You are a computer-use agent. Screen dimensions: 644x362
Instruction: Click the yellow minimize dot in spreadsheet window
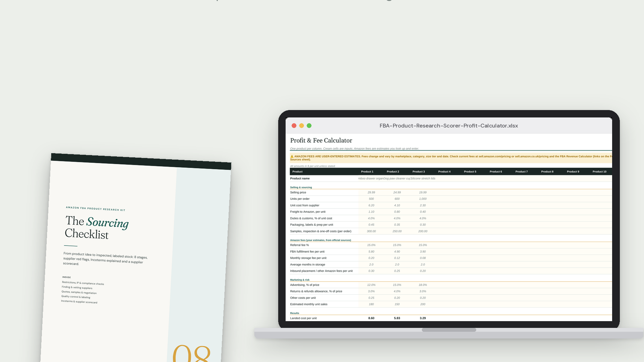[x=301, y=126]
